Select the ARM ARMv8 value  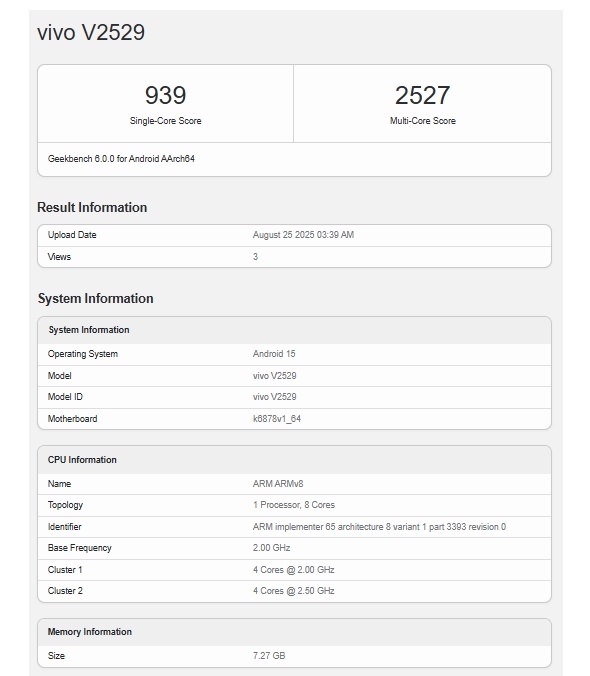(x=278, y=484)
